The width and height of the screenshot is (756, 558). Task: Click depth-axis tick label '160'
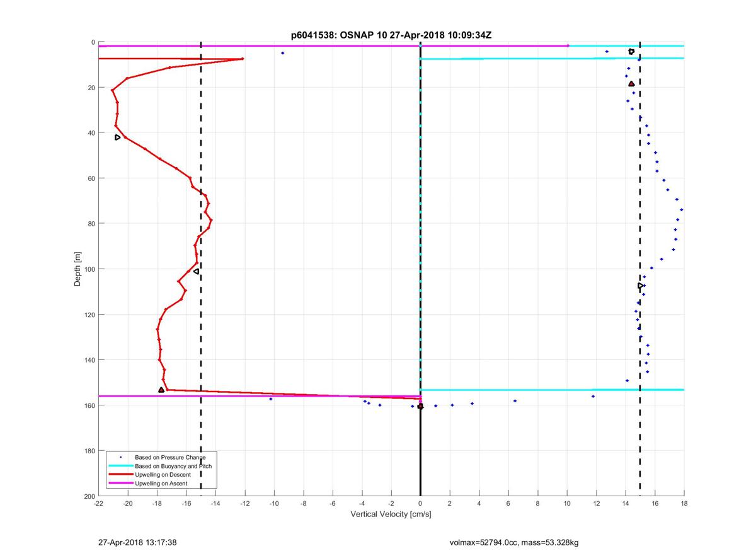tap(89, 405)
